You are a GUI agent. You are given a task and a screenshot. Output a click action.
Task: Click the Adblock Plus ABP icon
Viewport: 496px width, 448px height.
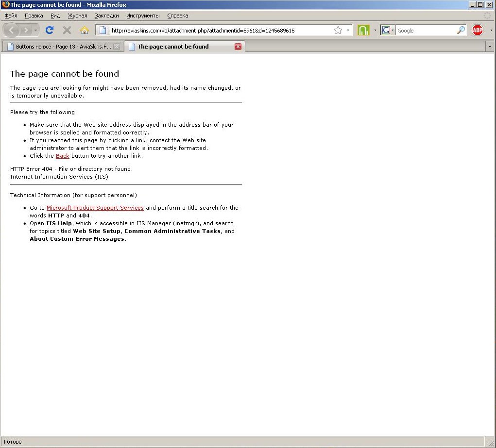pyautogui.click(x=478, y=31)
